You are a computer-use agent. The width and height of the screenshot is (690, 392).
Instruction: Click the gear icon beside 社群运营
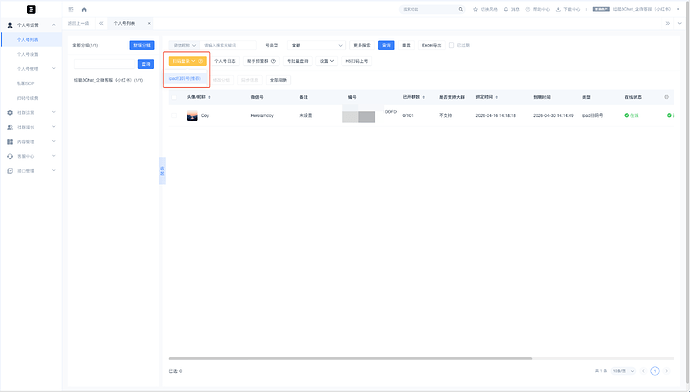point(10,113)
